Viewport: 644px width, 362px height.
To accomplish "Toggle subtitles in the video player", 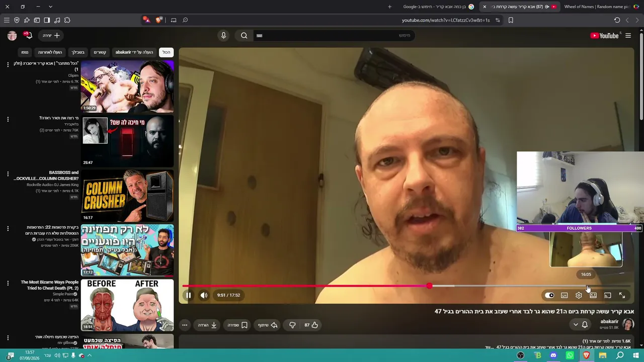I will pos(565,295).
